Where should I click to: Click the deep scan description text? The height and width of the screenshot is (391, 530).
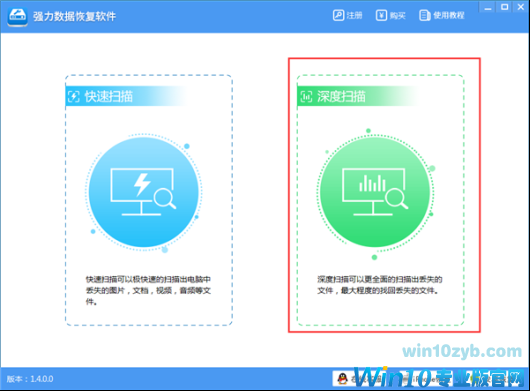pyautogui.click(x=380, y=285)
